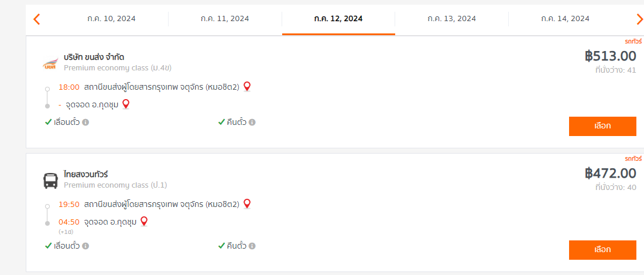The image size is (644, 275).
Task: Show reschedule info icon for บริษัท ขนส่ง trip
Action: click(85, 122)
